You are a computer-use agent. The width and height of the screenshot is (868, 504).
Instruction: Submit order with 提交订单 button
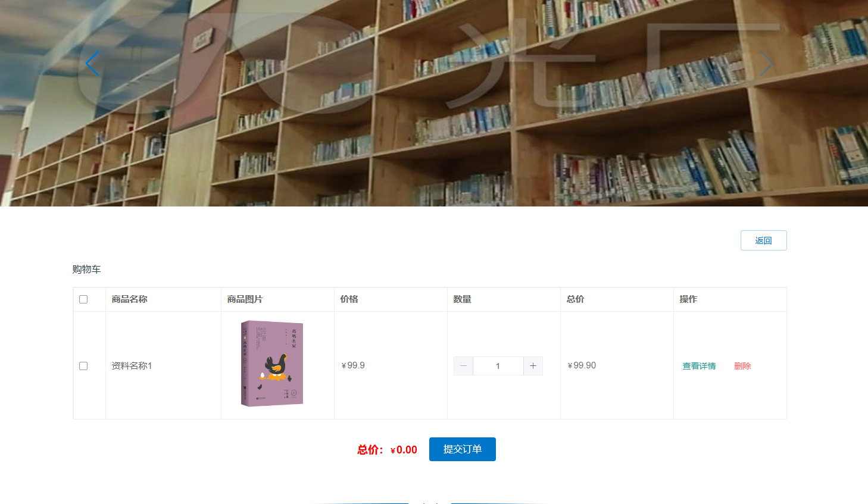tap(462, 449)
